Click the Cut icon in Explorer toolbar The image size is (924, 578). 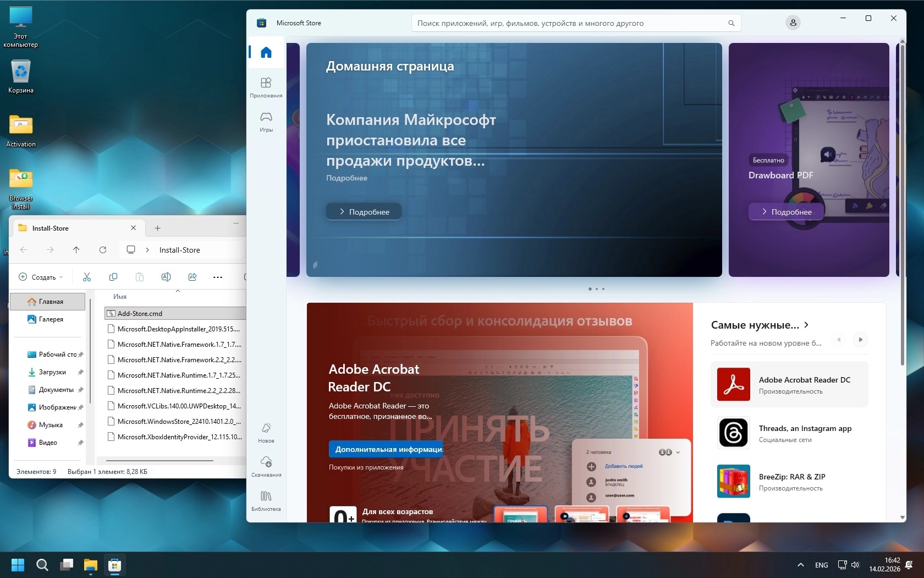(87, 277)
